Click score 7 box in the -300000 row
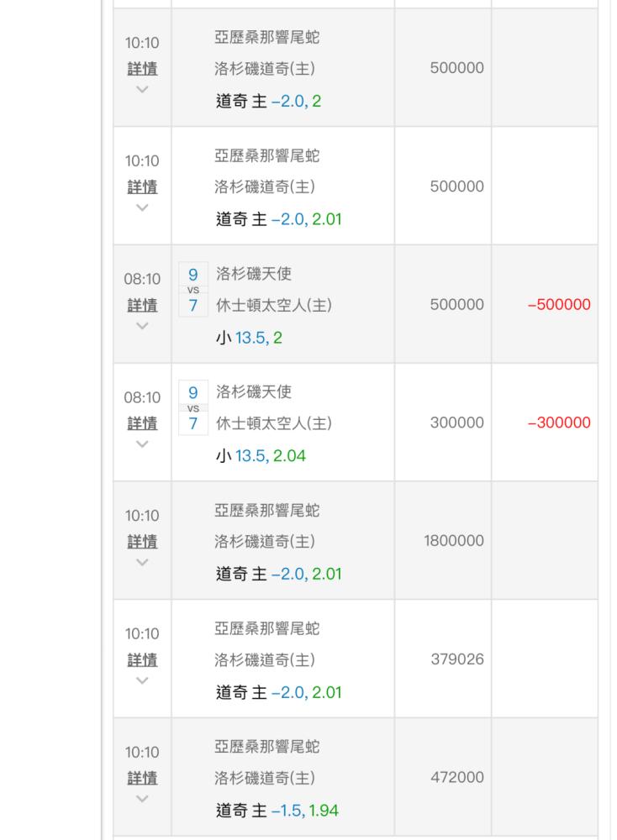The height and width of the screenshot is (840, 617). coord(193,423)
